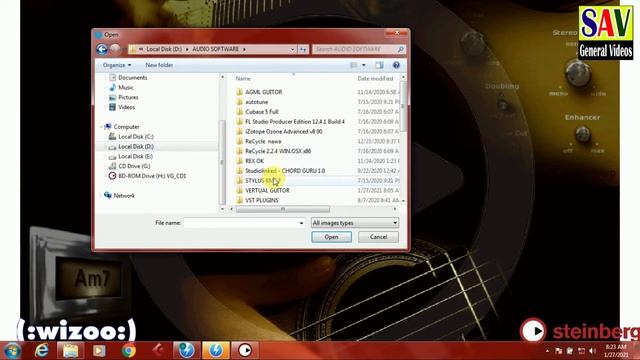Screen dimensions: 640x360
Task: Select the VERTUAL GUITOR folder
Action: [267, 190]
